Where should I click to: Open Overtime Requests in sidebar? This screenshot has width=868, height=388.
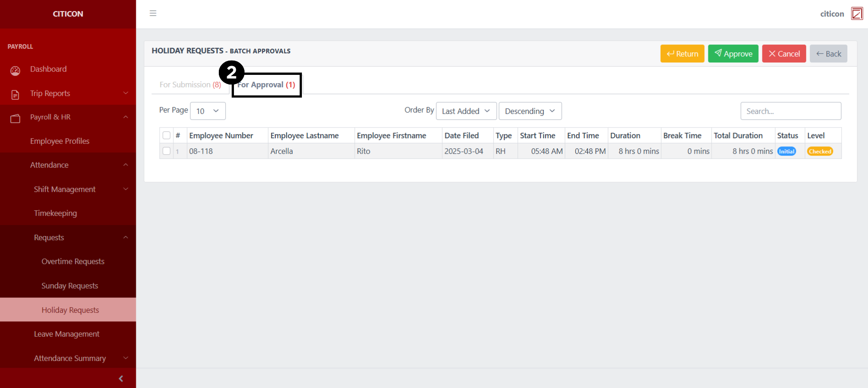pos(73,262)
